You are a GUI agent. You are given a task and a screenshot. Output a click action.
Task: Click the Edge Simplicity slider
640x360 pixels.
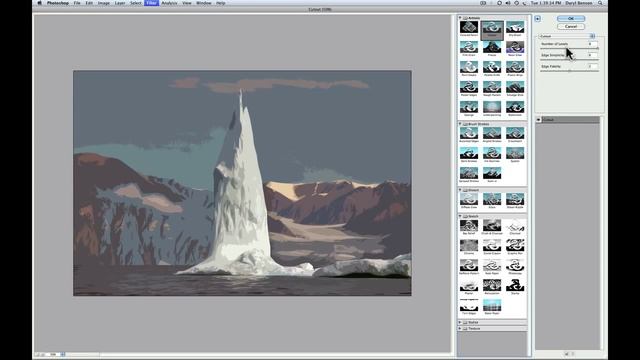click(x=570, y=60)
